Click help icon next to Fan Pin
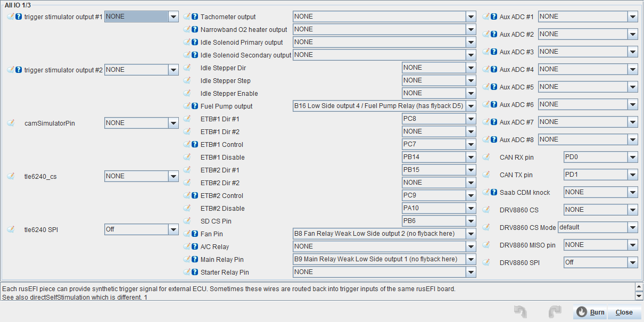Screen dimensions: 644x322 tap(195, 234)
